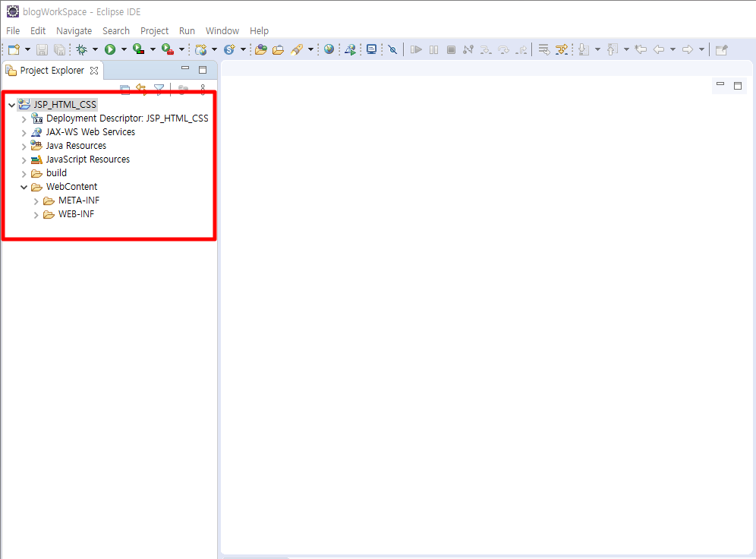Open dropdown next to External Tools icon
Image resolution: width=756 pixels, height=559 pixels.
(x=181, y=49)
